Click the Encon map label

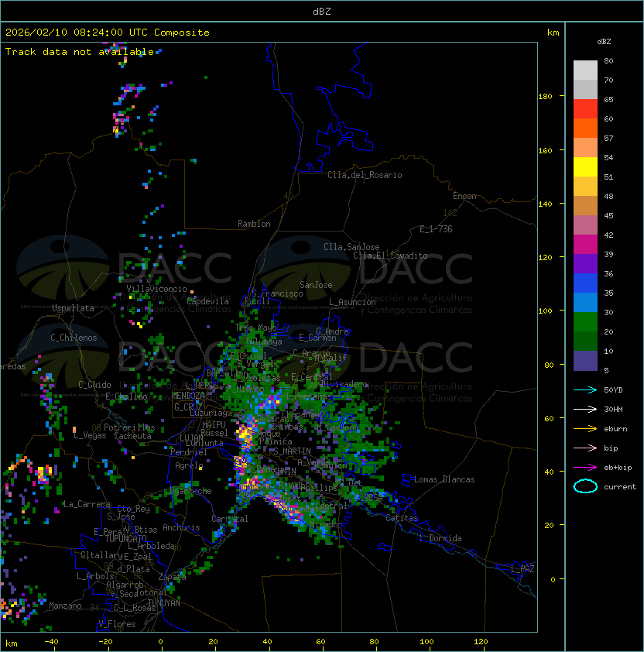pyautogui.click(x=464, y=196)
